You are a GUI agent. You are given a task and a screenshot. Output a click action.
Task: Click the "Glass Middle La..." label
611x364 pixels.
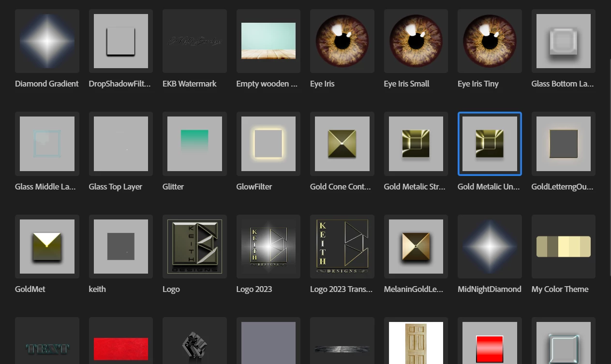[x=45, y=187]
